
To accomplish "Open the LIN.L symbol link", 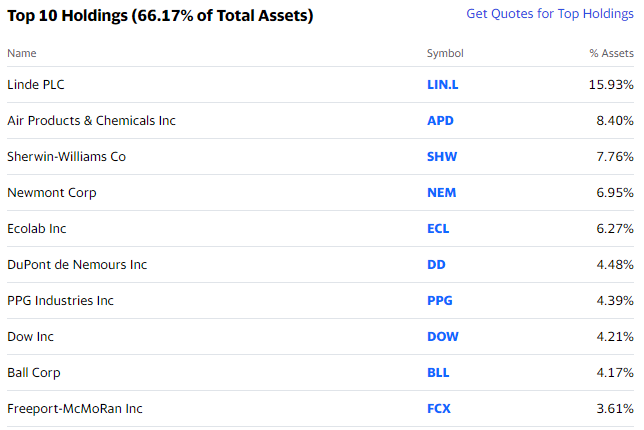I will point(442,85).
